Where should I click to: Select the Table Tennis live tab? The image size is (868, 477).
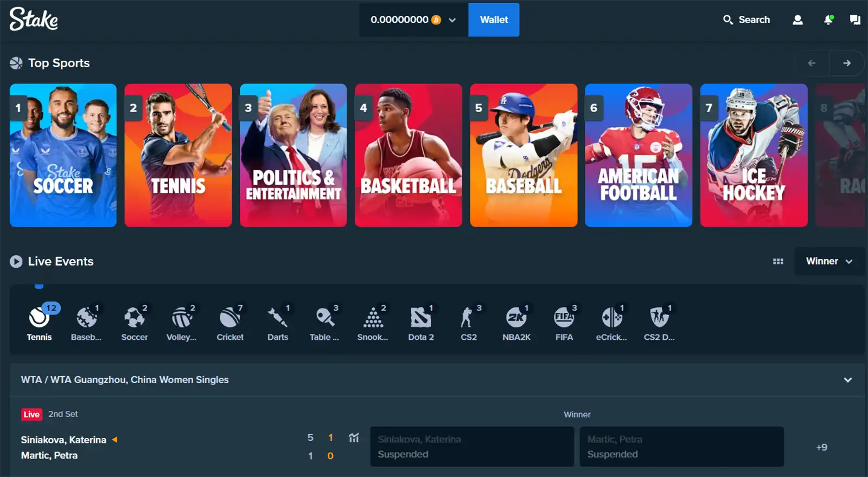[324, 323]
